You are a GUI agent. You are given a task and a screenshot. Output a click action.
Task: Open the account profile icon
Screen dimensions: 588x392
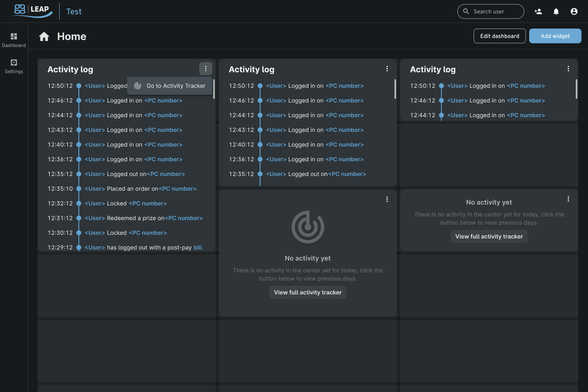tap(574, 11)
